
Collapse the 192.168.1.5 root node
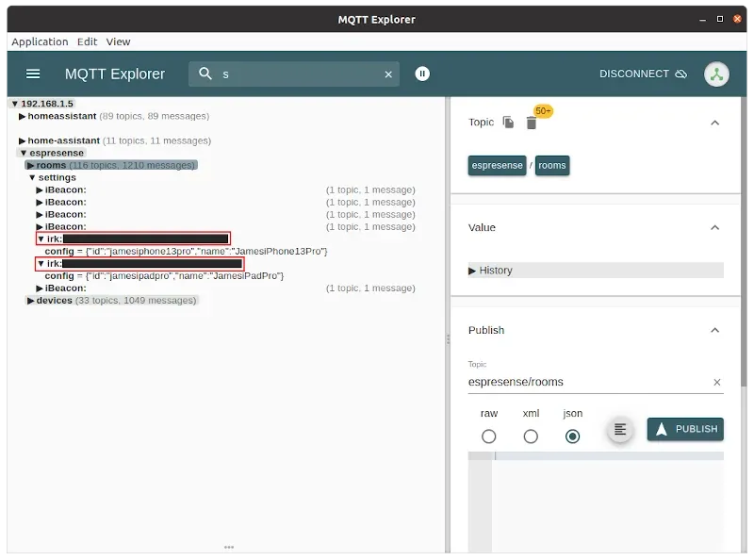pyautogui.click(x=15, y=104)
